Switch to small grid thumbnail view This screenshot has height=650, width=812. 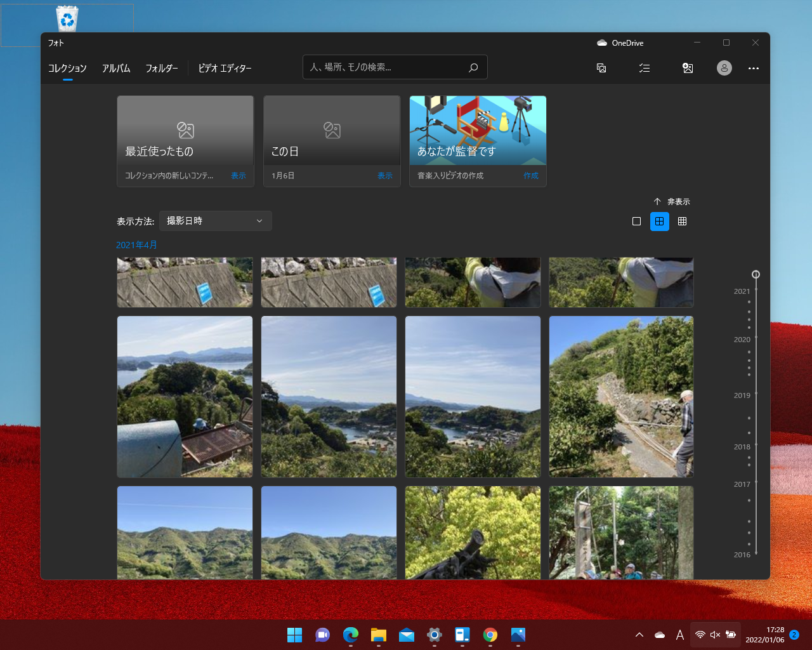(x=683, y=221)
